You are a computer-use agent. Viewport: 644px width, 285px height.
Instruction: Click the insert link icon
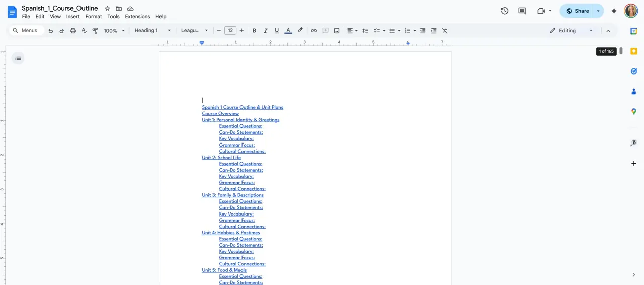[314, 31]
